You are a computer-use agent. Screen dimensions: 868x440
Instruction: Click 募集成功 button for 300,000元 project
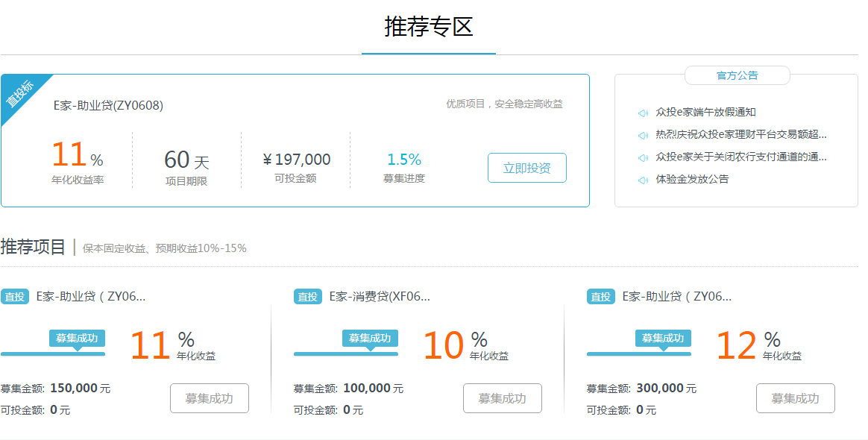[796, 398]
